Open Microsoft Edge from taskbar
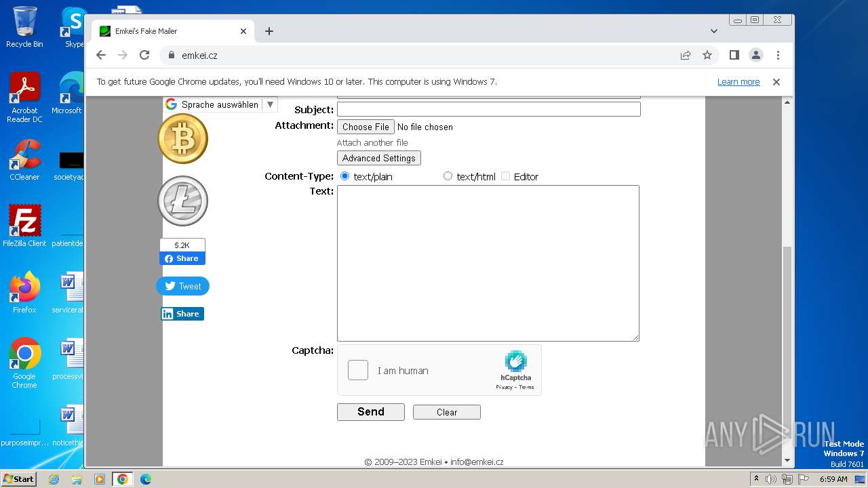The height and width of the screenshot is (488, 868). pos(146,479)
